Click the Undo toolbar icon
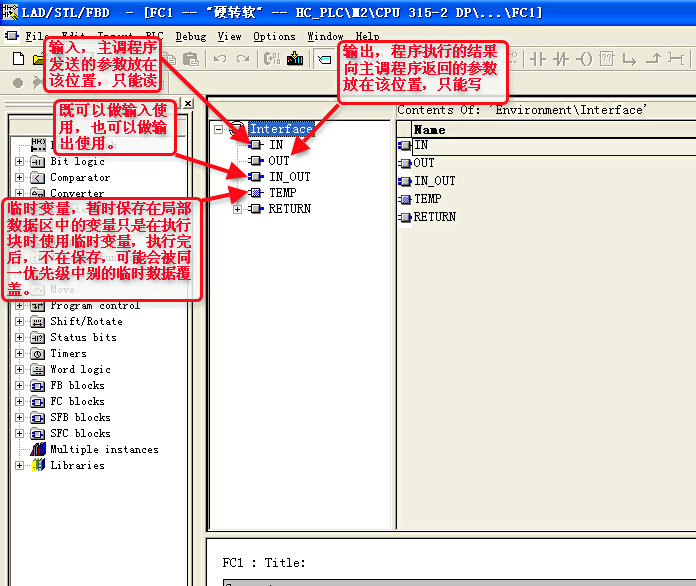The width and height of the screenshot is (696, 586). [220, 59]
